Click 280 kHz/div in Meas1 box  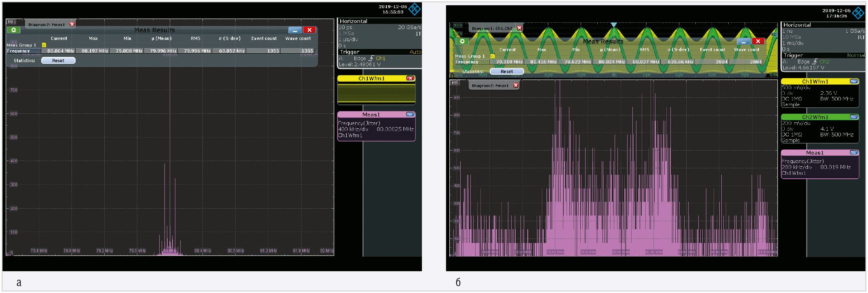pyautogui.click(x=796, y=167)
